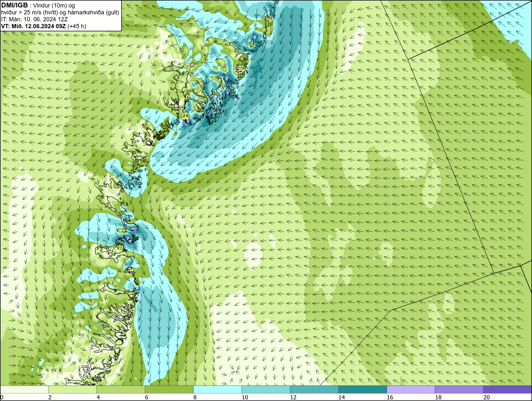Select the 2–4 m/s light green legend swatch
The height and width of the screenshot is (401, 532).
72,389
